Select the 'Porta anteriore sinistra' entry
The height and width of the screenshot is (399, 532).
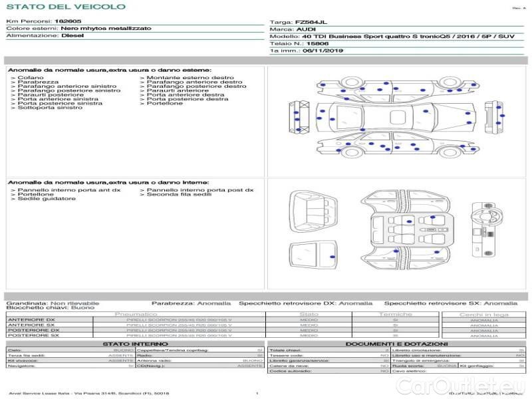point(58,99)
